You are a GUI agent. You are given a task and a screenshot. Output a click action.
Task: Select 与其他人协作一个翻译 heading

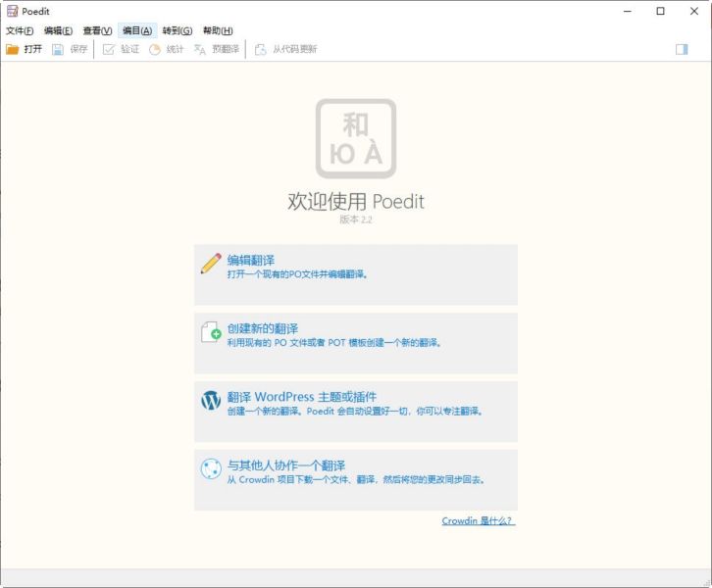pos(286,465)
